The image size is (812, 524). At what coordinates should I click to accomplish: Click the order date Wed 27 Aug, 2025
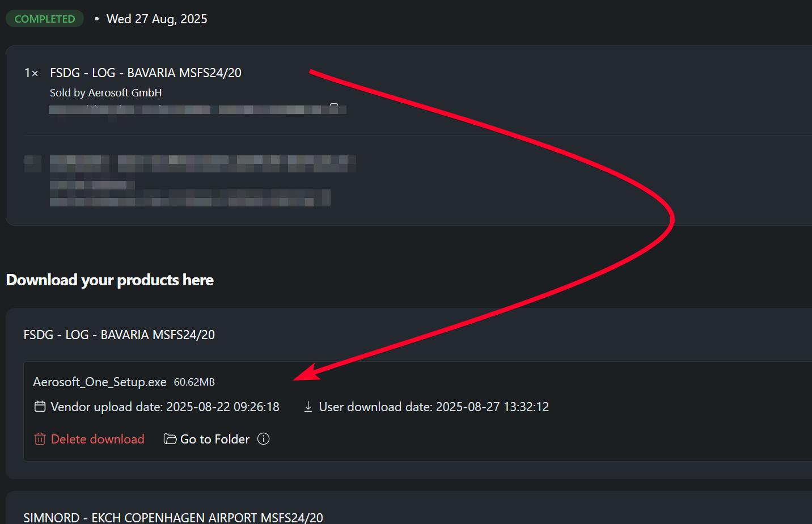(157, 19)
